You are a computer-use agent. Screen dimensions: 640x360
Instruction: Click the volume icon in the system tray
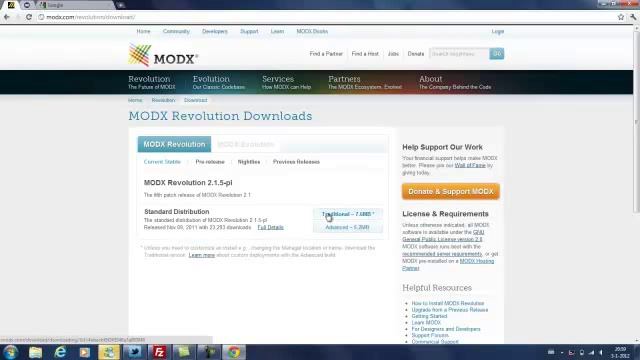click(x=601, y=352)
